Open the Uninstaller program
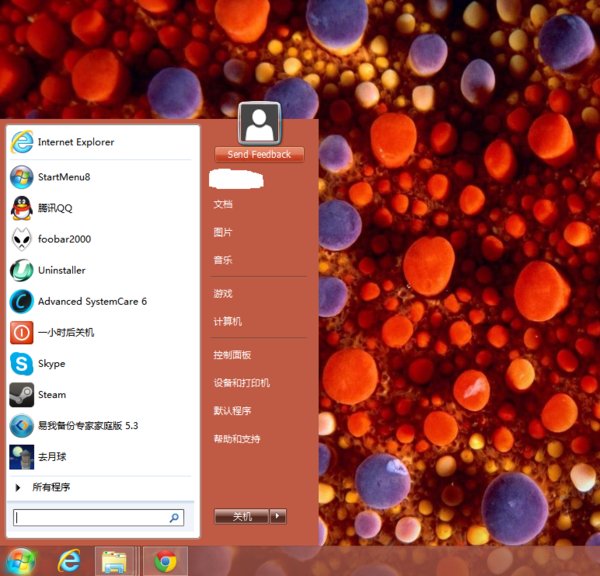Viewport: 600px width, 576px height. click(61, 270)
